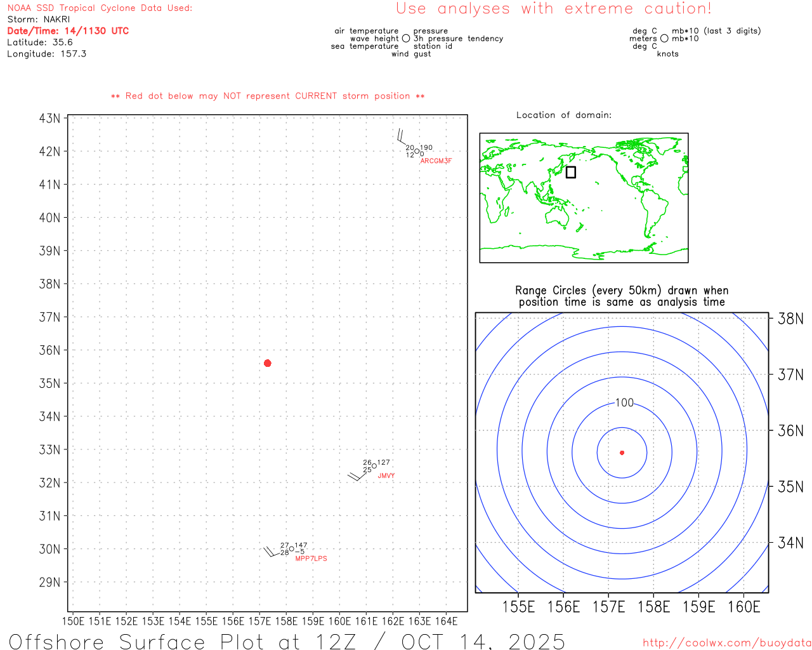This screenshot has width=812, height=650.
Task: Click the 'Location of domain:' label
Action: (564, 115)
